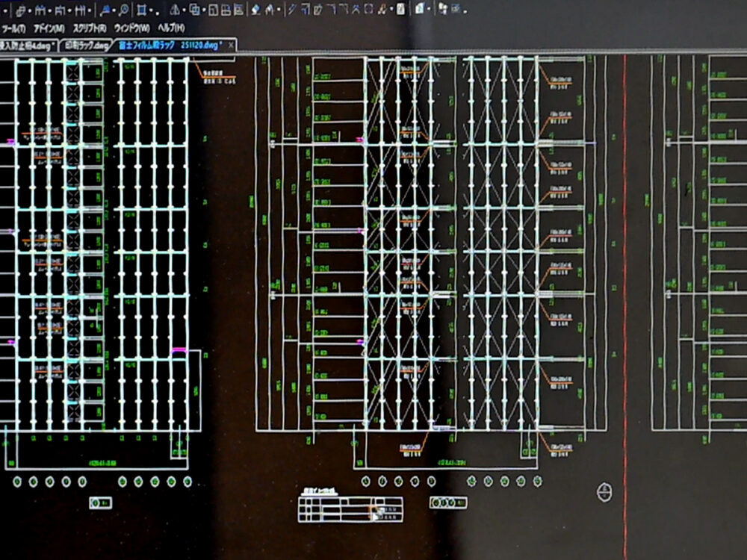Click the Rotate tool icon
Screen dimensions: 747x560
(304, 10)
